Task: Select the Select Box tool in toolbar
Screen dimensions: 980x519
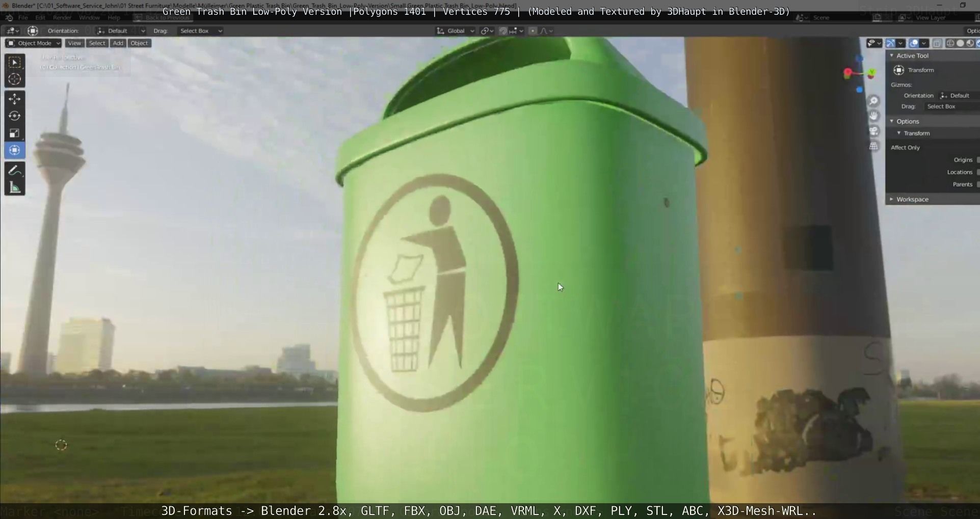Action: click(14, 62)
